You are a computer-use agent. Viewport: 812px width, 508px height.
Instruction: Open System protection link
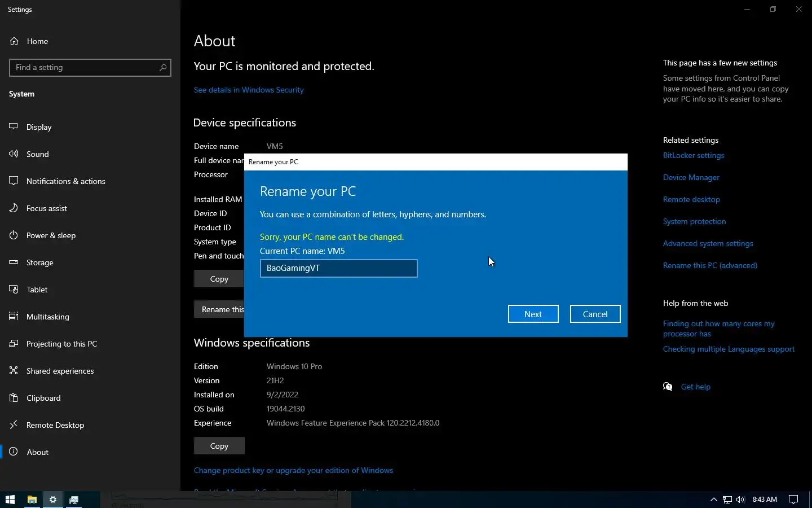(x=694, y=221)
